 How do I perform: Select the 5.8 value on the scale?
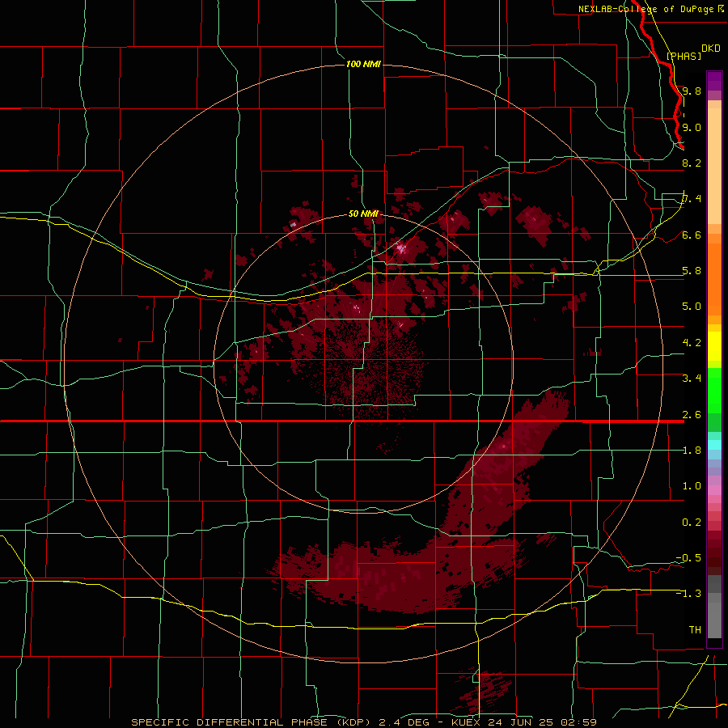point(692,271)
